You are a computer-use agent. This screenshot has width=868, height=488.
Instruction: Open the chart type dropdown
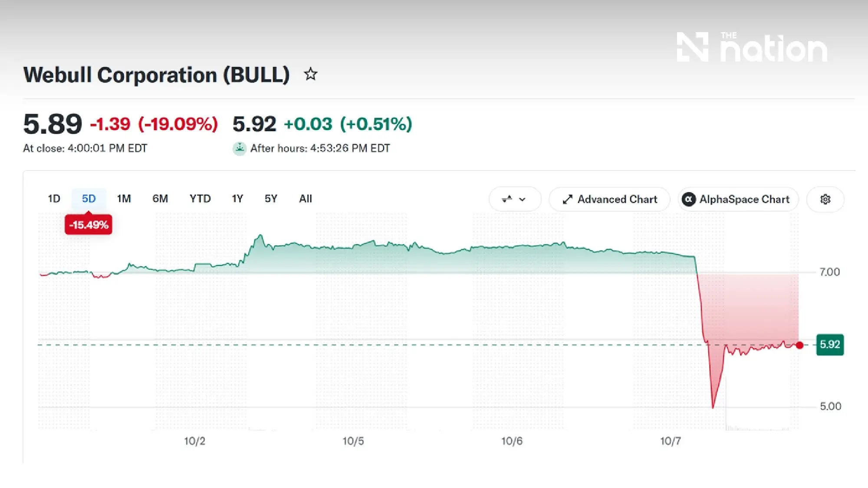515,199
